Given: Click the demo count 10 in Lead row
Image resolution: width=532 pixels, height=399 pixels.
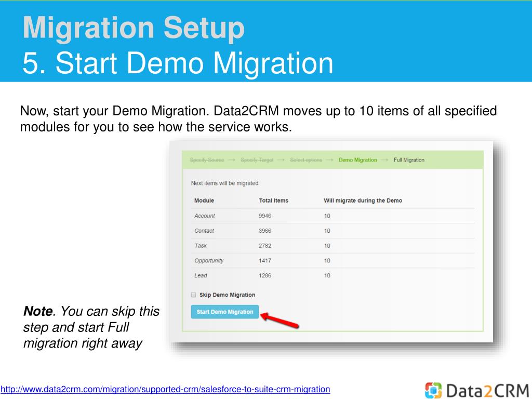Looking at the screenshot, I should (x=327, y=275).
